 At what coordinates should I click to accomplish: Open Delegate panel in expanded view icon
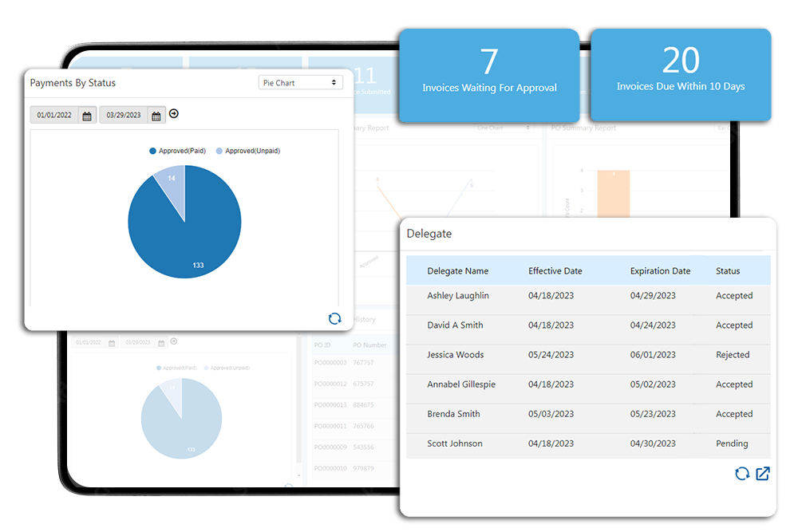763,474
